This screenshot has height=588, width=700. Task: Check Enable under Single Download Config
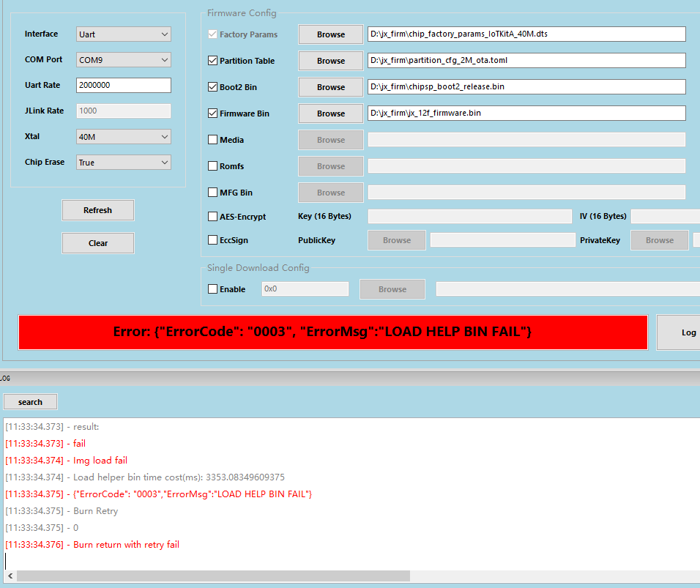tap(212, 289)
